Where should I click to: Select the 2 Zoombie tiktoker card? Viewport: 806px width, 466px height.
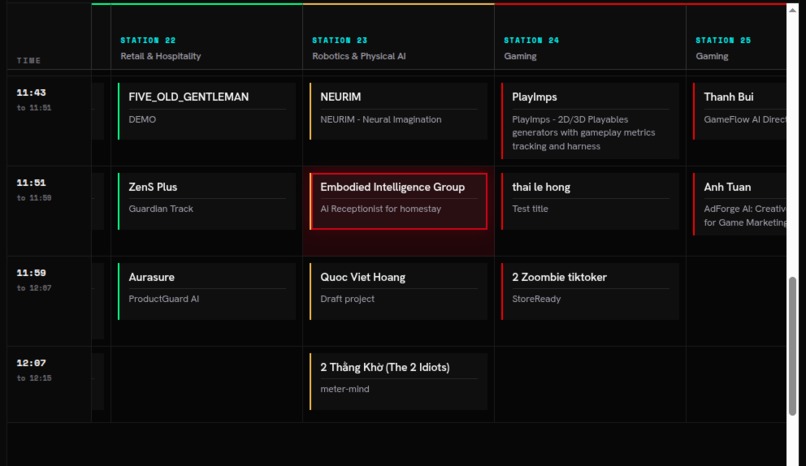pos(590,291)
